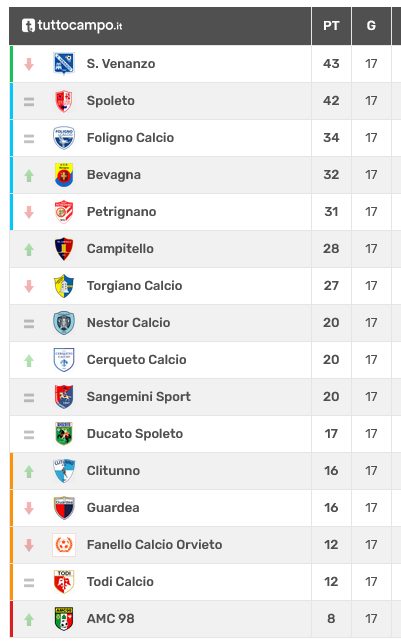Click the Bevagna team crest
The width and height of the screenshot is (401, 643).
[x=64, y=175]
